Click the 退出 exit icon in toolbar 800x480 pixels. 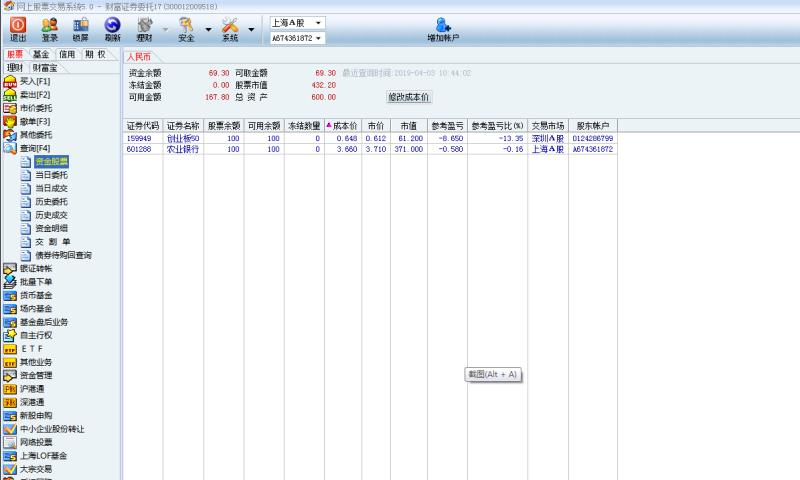pyautogui.click(x=18, y=29)
